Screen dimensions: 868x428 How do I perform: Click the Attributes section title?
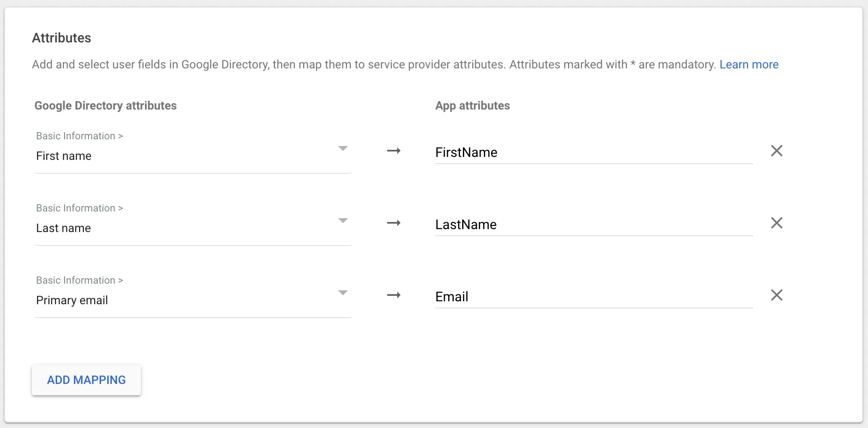click(x=62, y=38)
